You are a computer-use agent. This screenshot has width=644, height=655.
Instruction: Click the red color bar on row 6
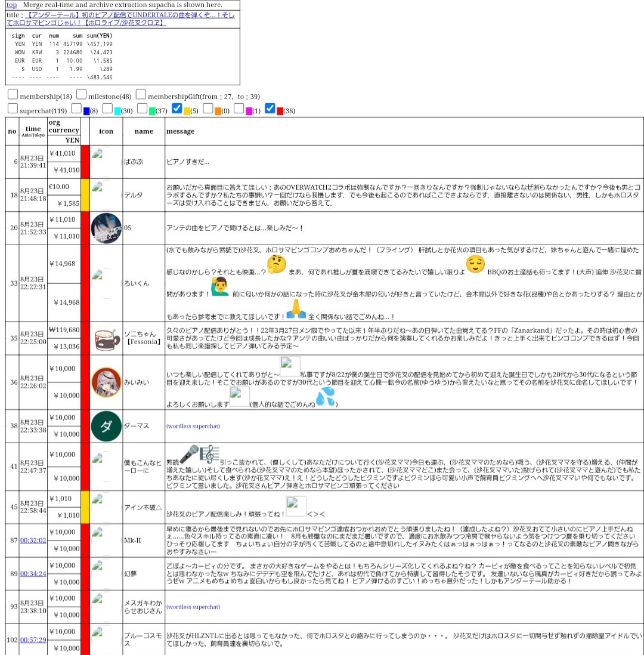tap(85, 162)
